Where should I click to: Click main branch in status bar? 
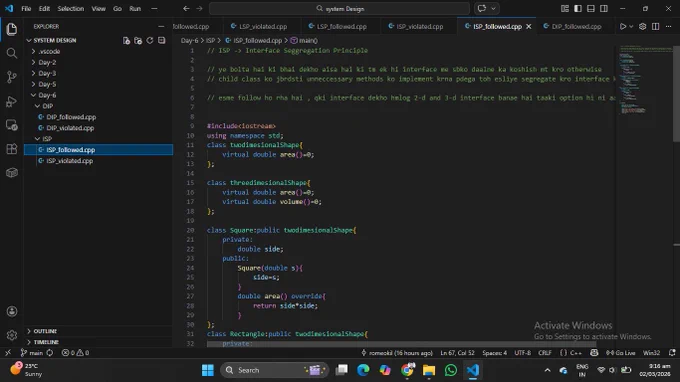(32, 353)
